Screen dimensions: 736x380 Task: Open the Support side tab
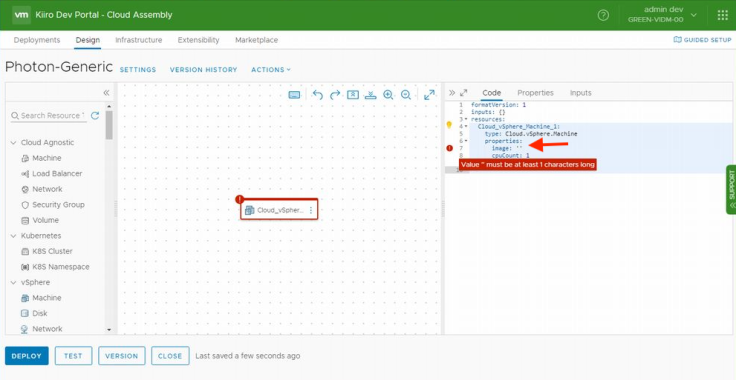point(731,190)
